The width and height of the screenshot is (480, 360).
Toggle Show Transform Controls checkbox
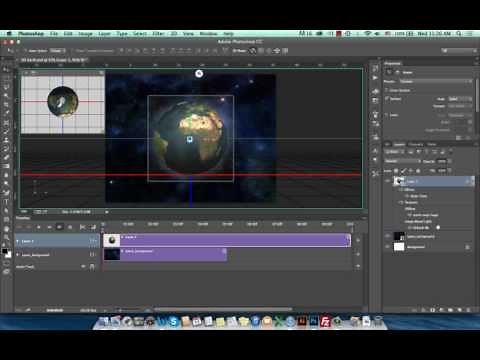pos(73,51)
